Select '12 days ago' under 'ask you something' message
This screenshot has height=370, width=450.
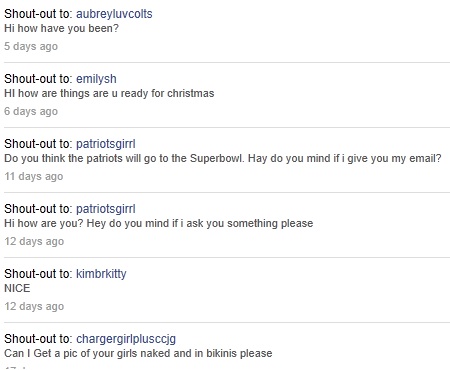click(x=34, y=241)
